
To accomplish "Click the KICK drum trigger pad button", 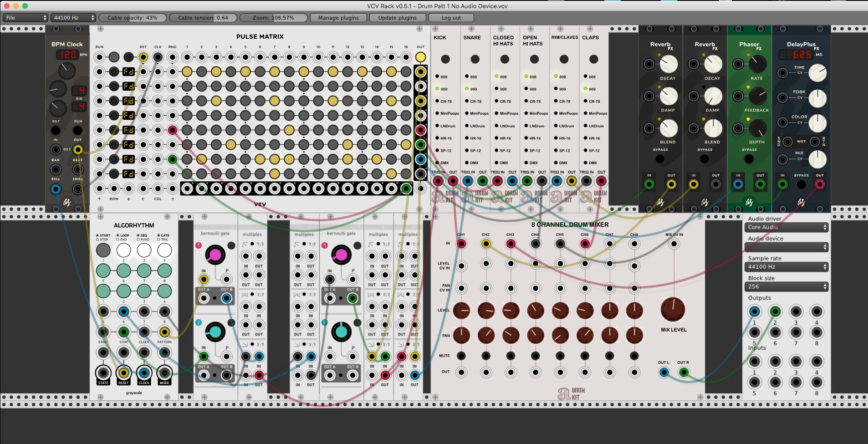I will (445, 59).
